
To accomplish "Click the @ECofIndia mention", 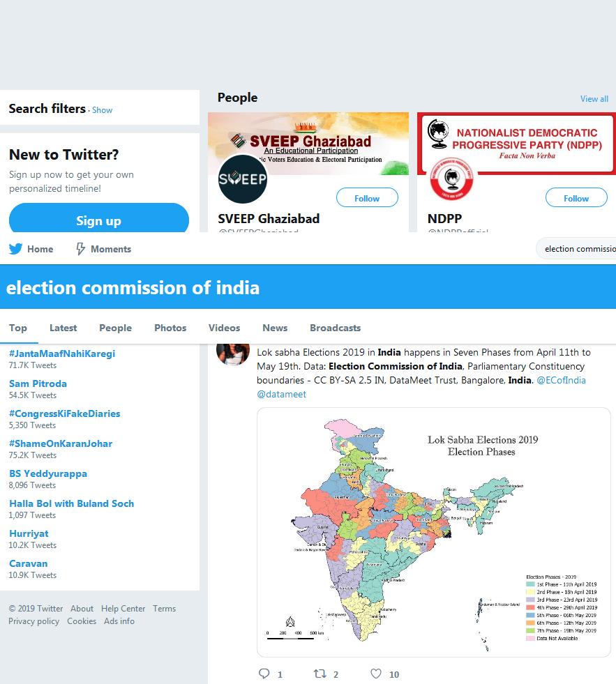I will pyautogui.click(x=561, y=381).
